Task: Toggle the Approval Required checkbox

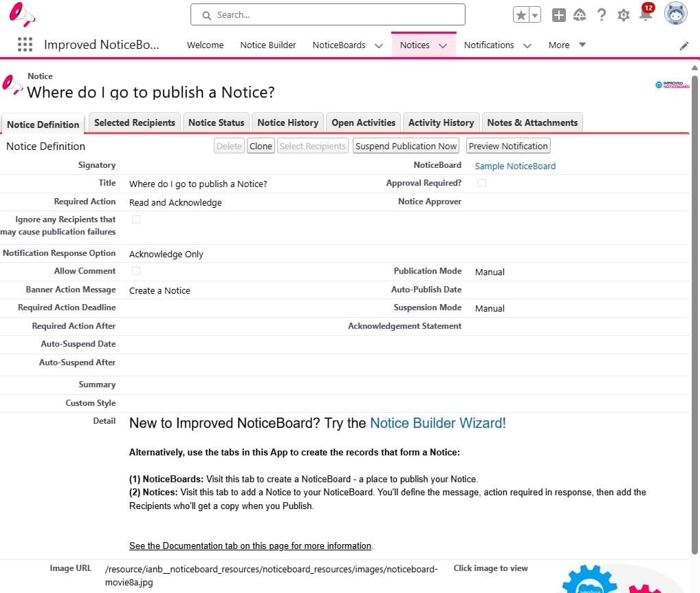Action: [482, 182]
